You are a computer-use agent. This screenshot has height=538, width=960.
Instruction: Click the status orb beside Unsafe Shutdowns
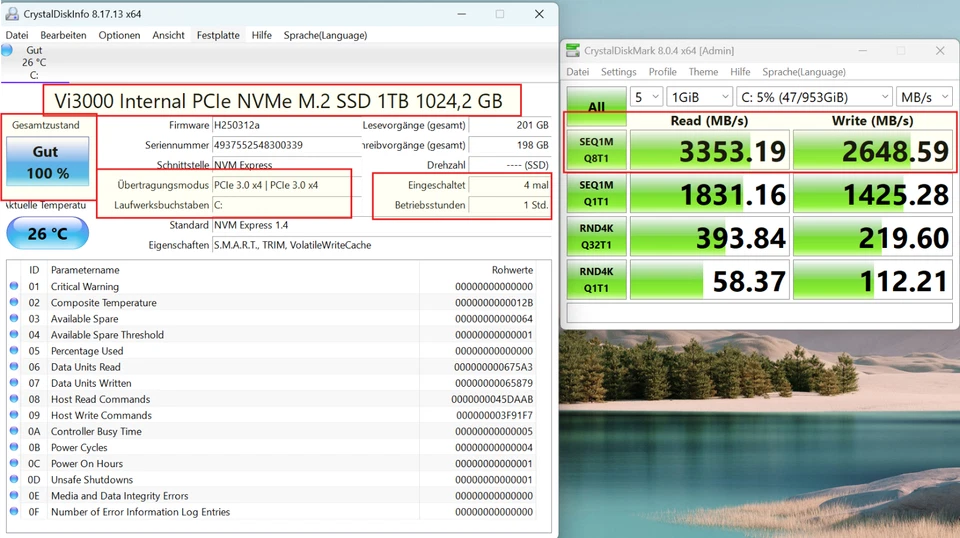pyautogui.click(x=14, y=480)
